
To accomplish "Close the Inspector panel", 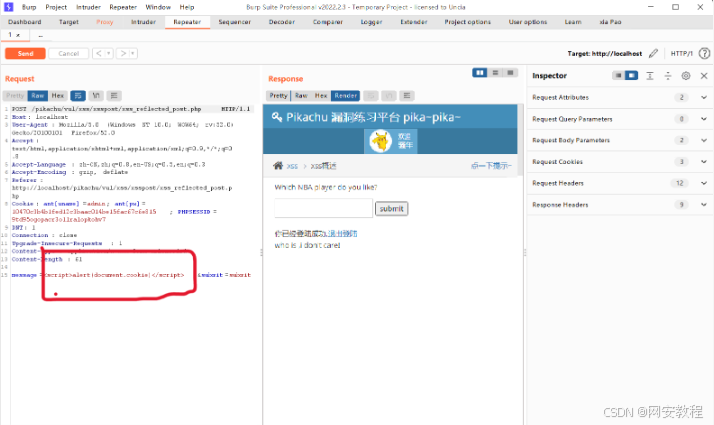I will [704, 76].
